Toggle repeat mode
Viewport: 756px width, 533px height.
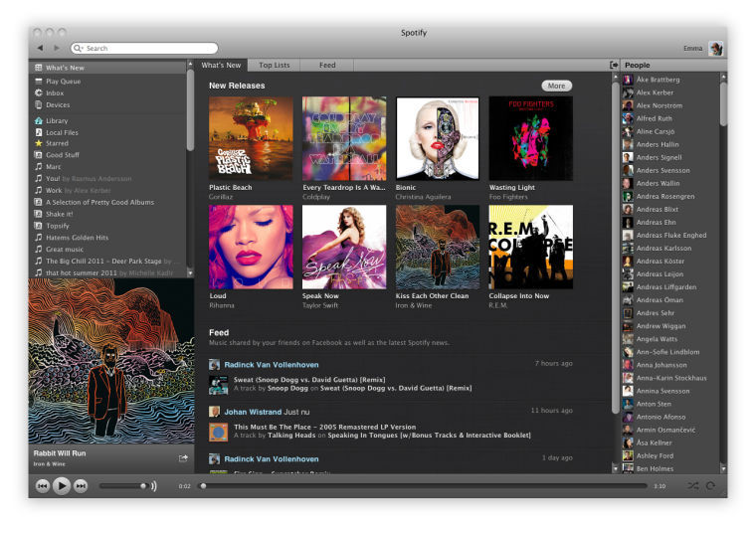[710, 486]
